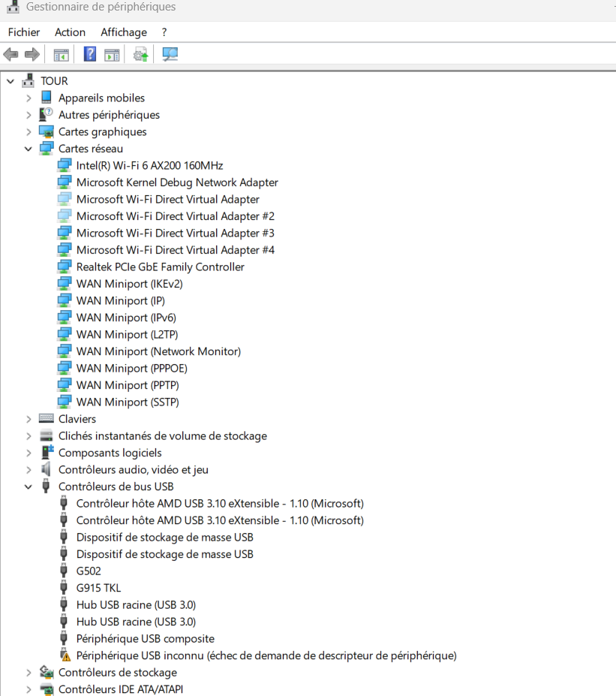Click the Forward arrow in toolbar
This screenshot has width=616, height=696.
(x=32, y=54)
